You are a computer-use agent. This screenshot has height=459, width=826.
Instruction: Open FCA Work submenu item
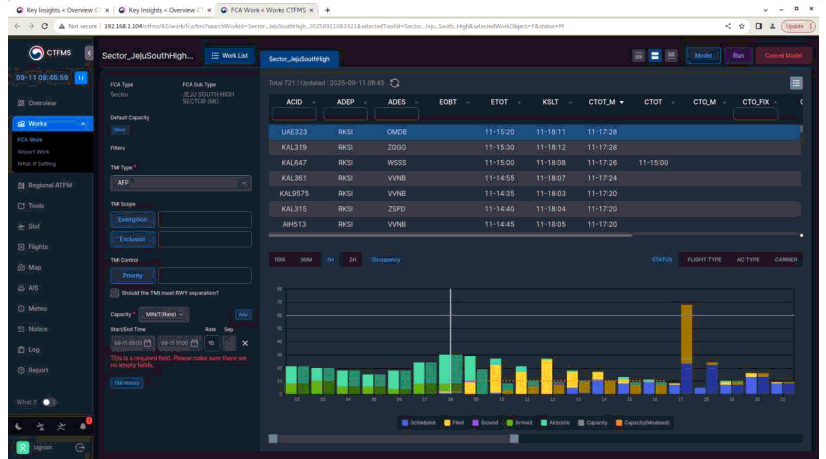pyautogui.click(x=30, y=140)
